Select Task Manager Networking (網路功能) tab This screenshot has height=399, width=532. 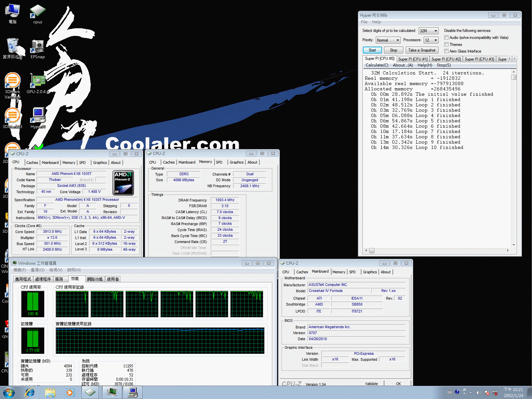95,279
